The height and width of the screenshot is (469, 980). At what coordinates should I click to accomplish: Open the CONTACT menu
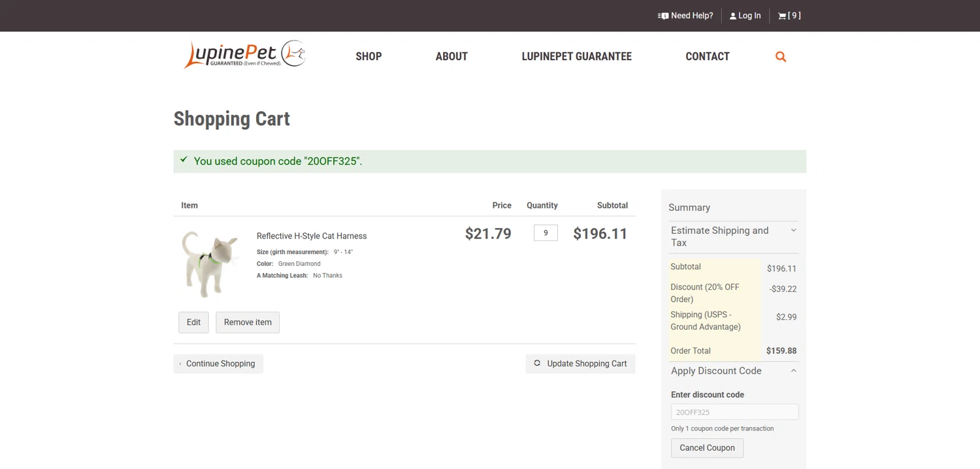707,56
